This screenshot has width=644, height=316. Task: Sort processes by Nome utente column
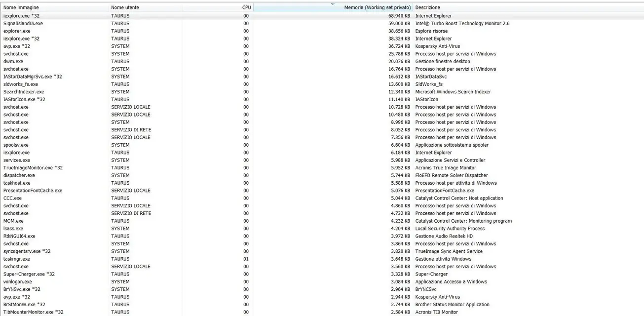click(x=125, y=7)
